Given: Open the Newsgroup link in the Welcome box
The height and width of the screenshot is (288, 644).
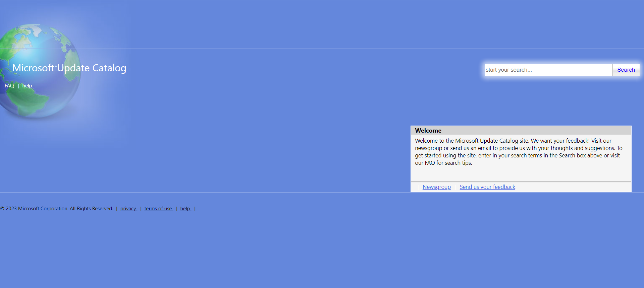Looking at the screenshot, I should click(x=437, y=187).
